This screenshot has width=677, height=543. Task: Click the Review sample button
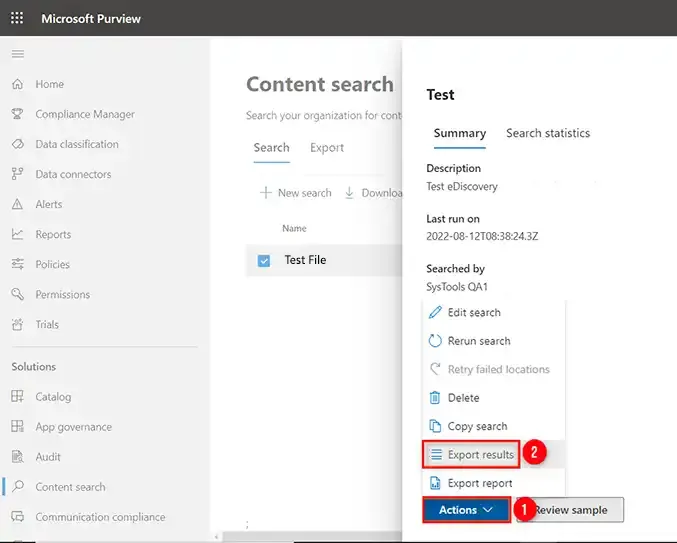(574, 510)
